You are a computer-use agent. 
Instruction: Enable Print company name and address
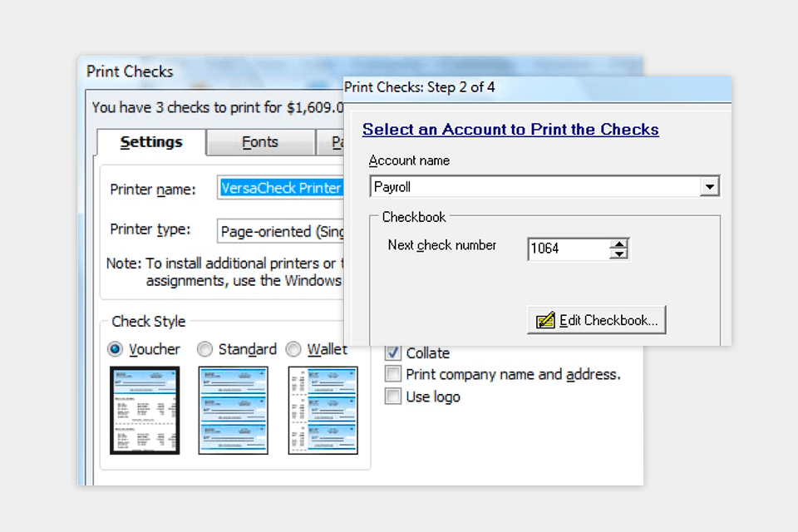392,374
